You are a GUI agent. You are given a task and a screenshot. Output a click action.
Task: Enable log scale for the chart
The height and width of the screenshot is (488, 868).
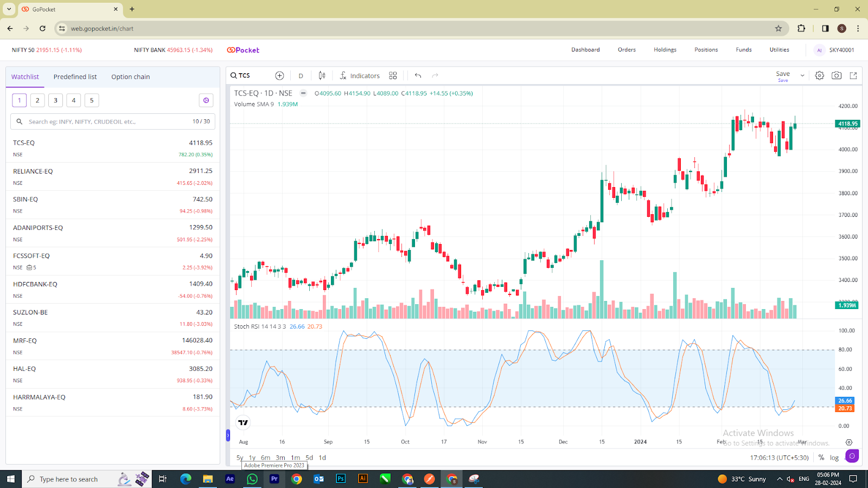tap(834, 457)
